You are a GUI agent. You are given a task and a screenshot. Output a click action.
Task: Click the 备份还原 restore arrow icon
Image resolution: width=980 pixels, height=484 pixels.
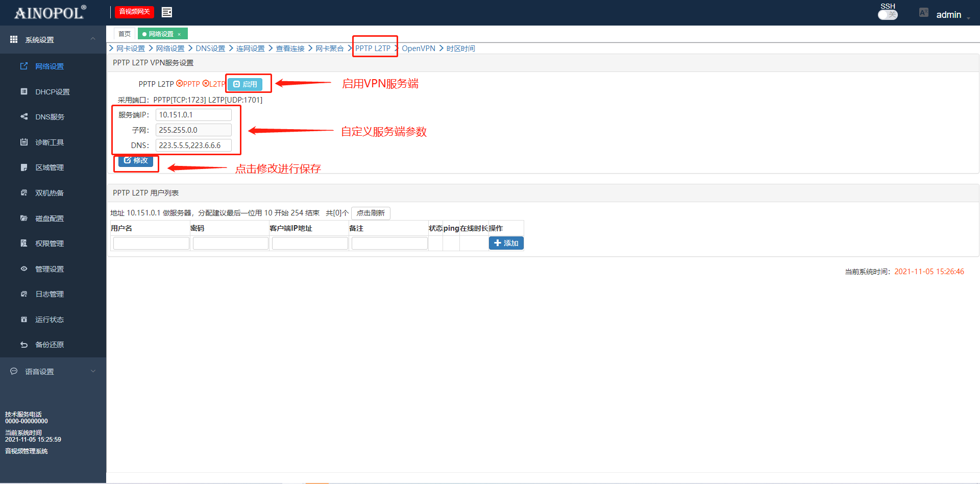(x=24, y=345)
